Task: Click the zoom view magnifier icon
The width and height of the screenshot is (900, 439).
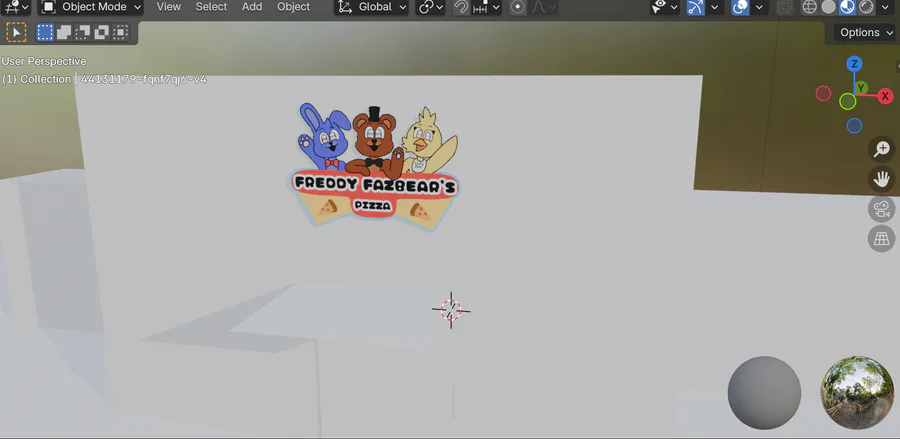Action: pyautogui.click(x=882, y=150)
